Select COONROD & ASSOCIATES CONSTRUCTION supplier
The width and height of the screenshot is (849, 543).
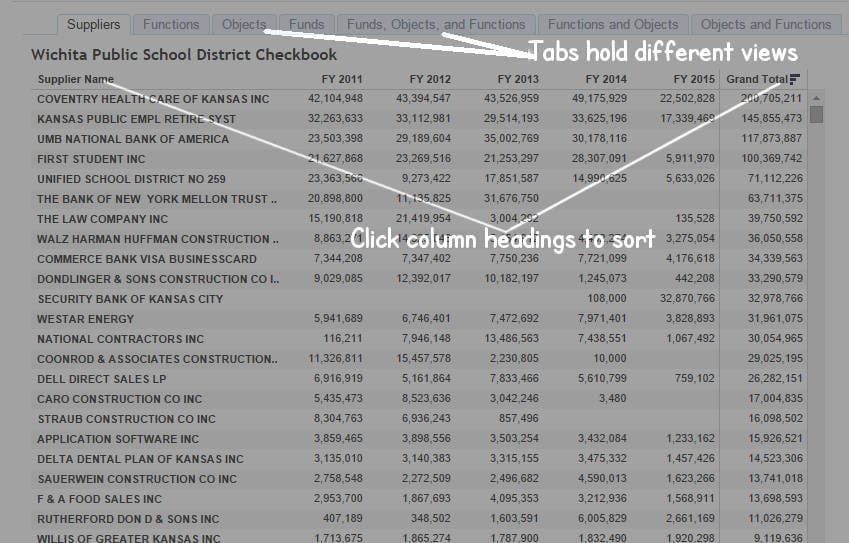pyautogui.click(x=158, y=359)
